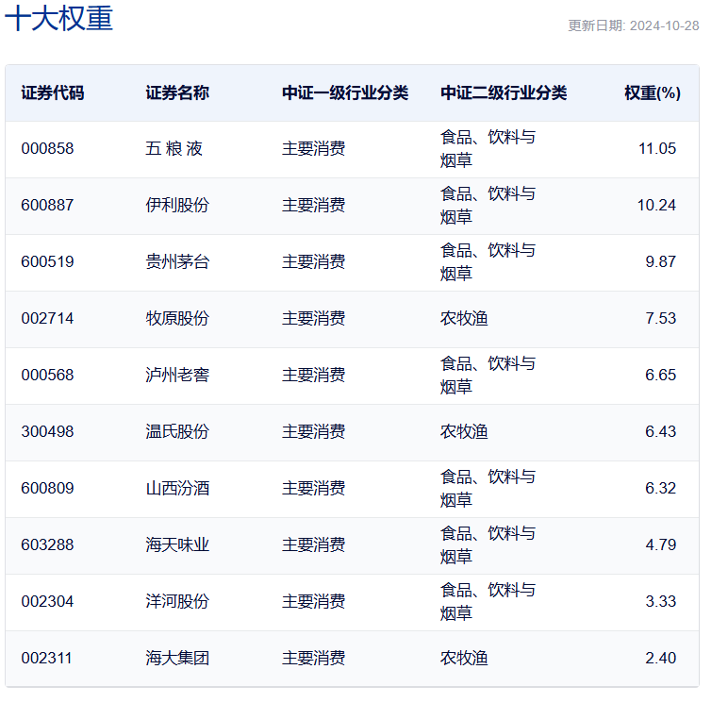Click 主要消费 in the 五粮液 row

(313, 149)
